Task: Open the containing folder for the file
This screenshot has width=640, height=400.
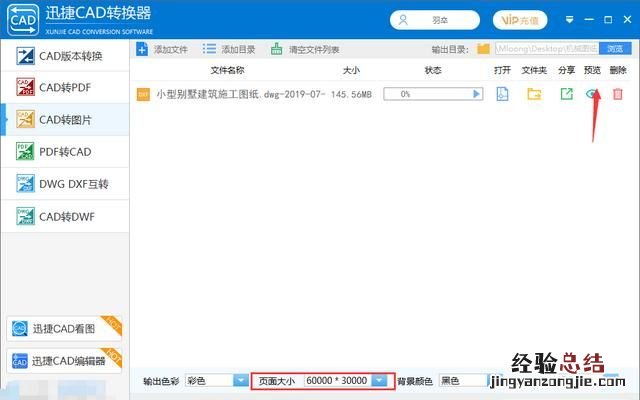Action: tap(535, 94)
